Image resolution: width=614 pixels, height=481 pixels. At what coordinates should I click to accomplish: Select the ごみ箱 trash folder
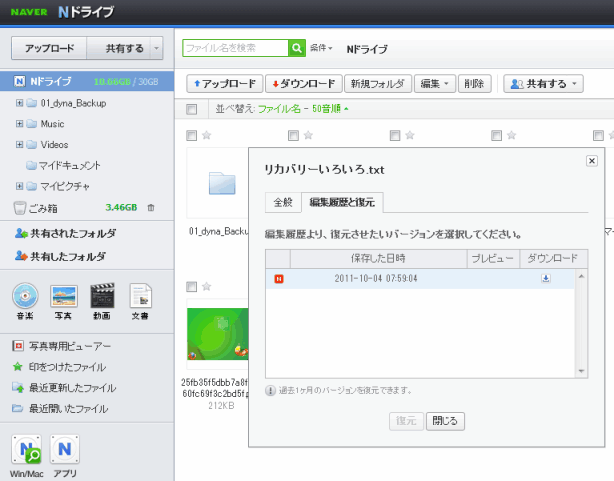point(43,208)
